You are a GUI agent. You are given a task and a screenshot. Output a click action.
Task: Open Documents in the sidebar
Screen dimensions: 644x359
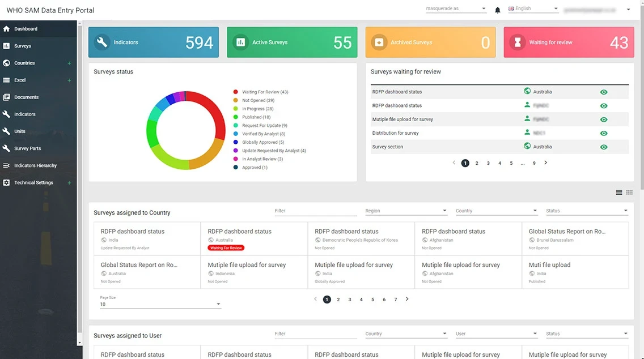(x=38, y=97)
